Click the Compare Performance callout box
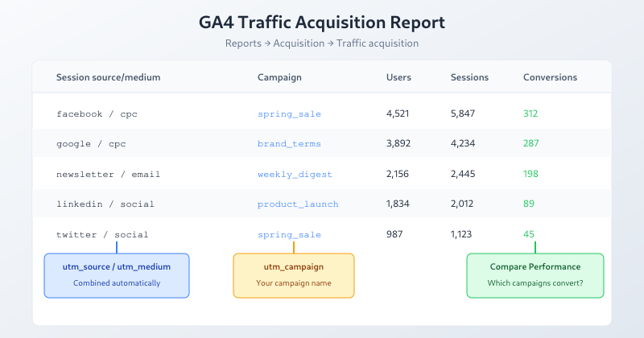This screenshot has width=644, height=338. click(x=535, y=275)
